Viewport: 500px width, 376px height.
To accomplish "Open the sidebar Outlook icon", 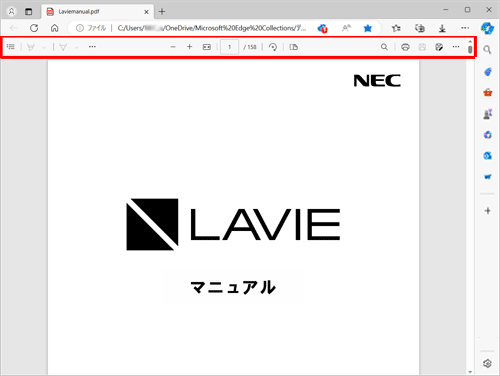I will [x=488, y=156].
